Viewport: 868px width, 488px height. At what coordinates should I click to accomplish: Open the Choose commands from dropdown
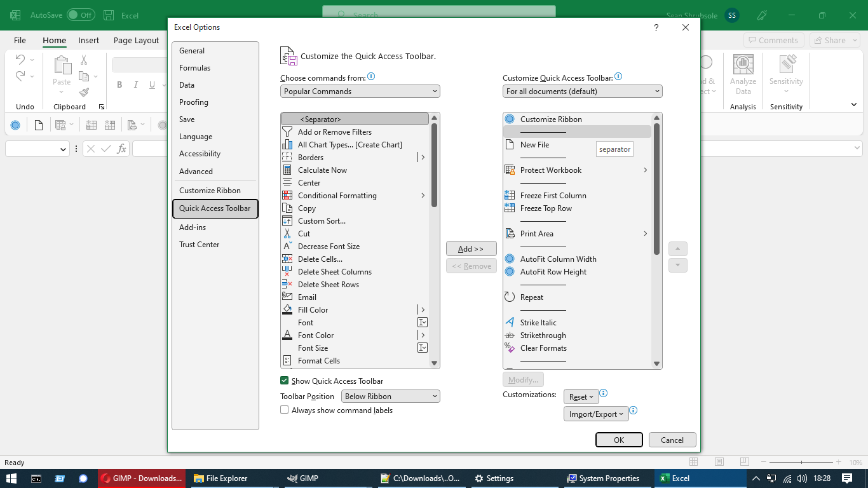coord(360,91)
